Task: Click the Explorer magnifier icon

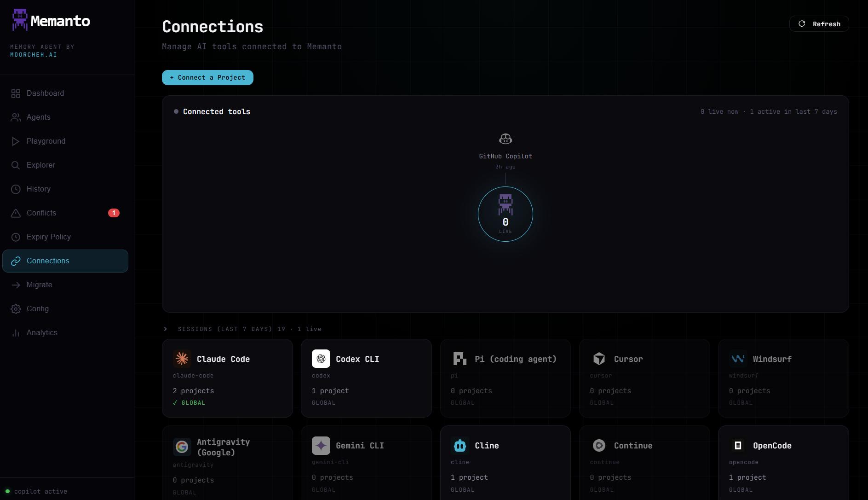Action: click(x=16, y=165)
